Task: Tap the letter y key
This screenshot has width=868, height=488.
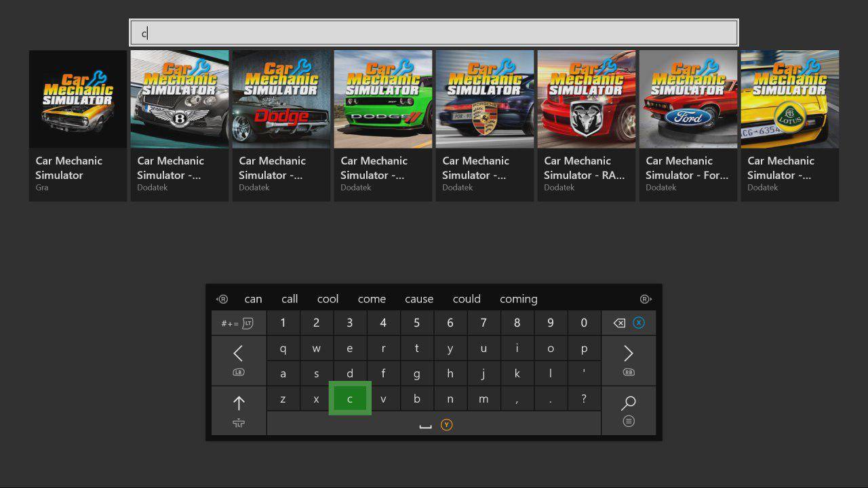Action: pyautogui.click(x=450, y=349)
